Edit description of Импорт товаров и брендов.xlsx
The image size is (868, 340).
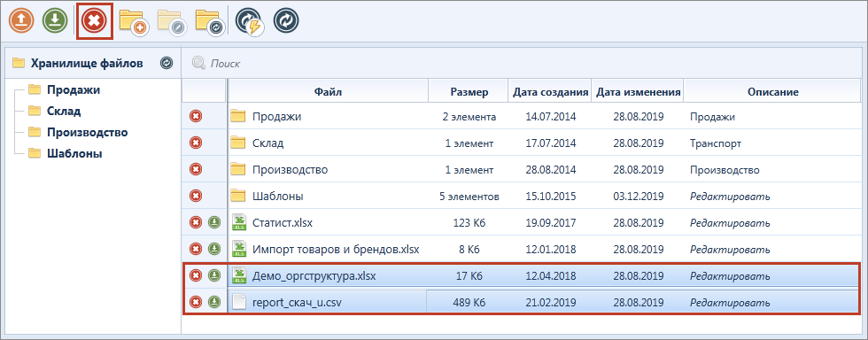tap(730, 250)
